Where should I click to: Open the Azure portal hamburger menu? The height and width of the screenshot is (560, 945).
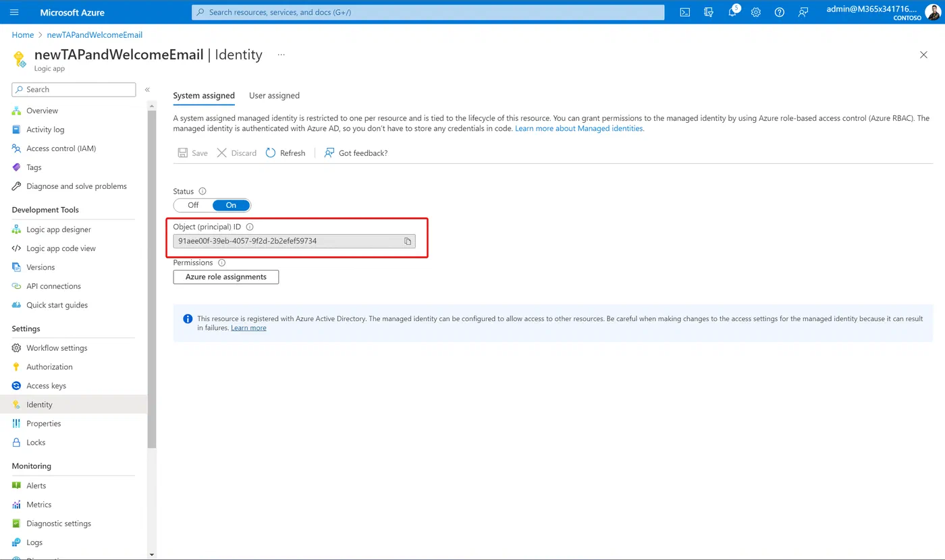tap(15, 12)
